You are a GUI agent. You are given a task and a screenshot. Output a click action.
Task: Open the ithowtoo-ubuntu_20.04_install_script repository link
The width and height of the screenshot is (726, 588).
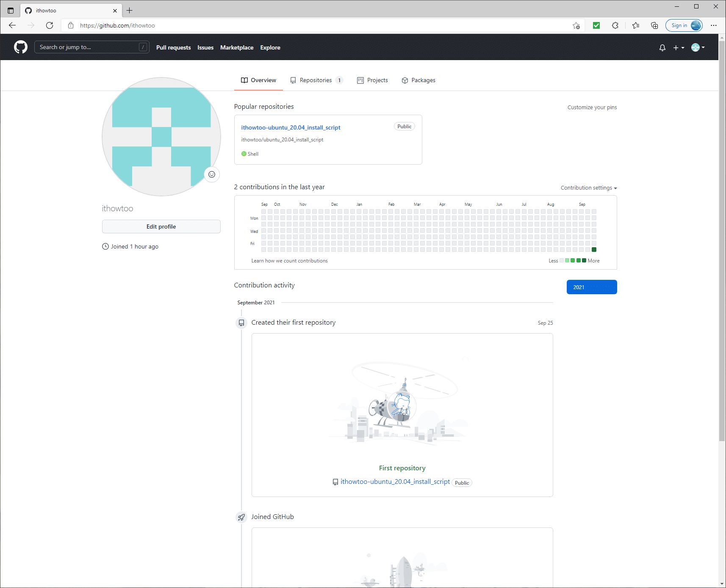tap(291, 127)
